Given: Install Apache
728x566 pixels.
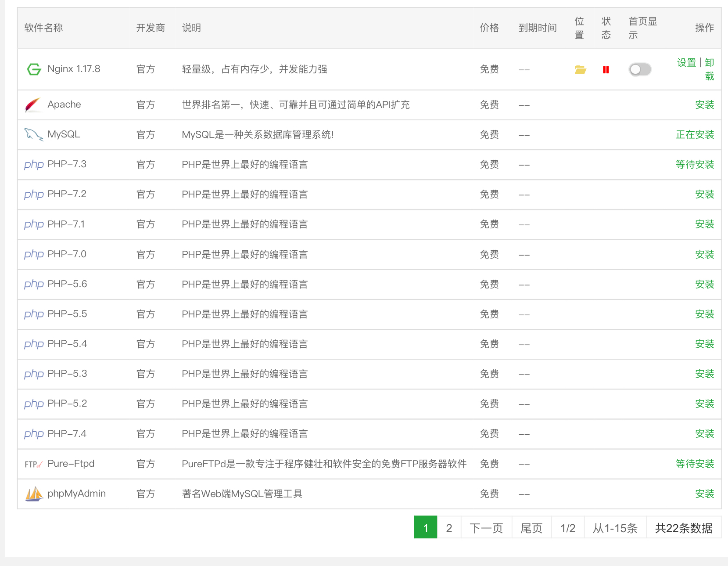Looking at the screenshot, I should pyautogui.click(x=705, y=105).
